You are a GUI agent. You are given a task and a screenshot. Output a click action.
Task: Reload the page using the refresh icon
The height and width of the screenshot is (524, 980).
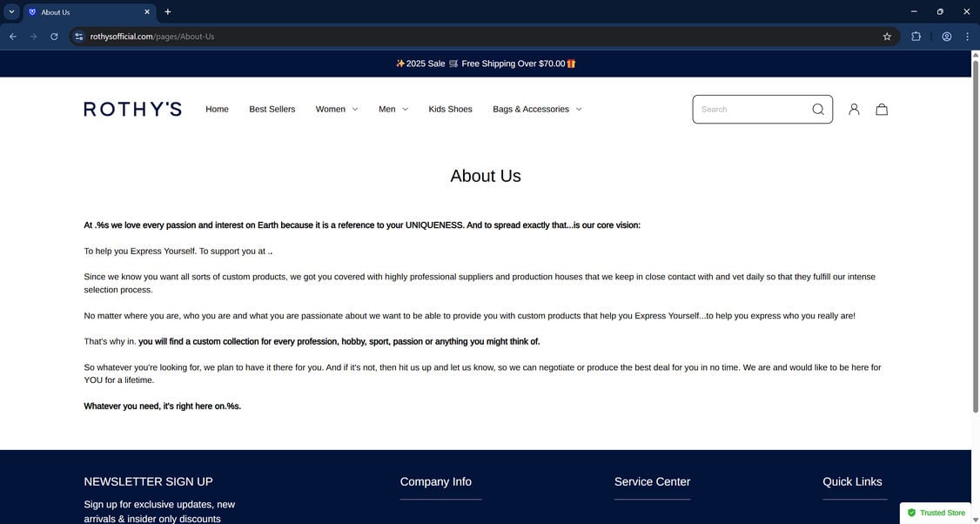tap(51, 35)
